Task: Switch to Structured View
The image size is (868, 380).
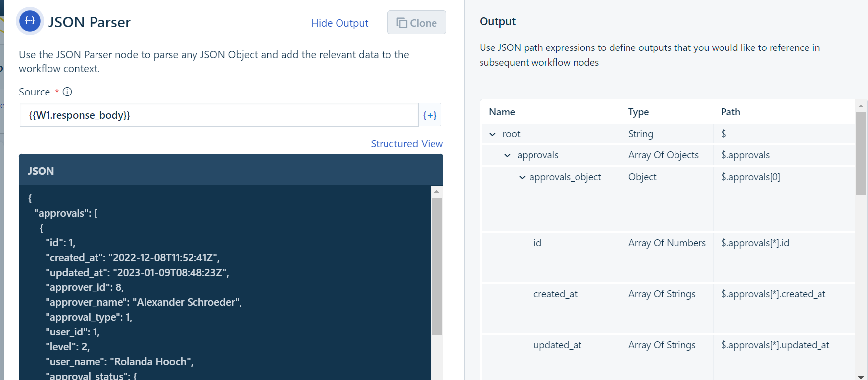Action: click(407, 143)
